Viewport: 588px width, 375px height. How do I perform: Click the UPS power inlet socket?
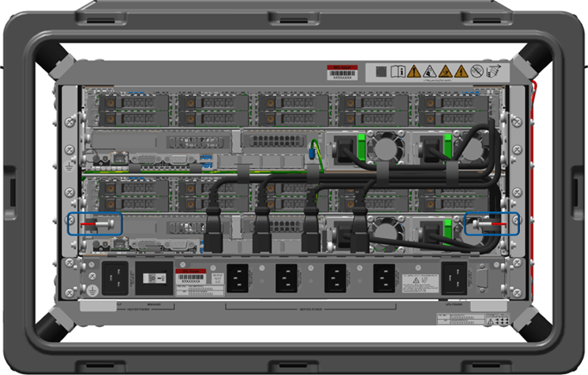pos(454,278)
